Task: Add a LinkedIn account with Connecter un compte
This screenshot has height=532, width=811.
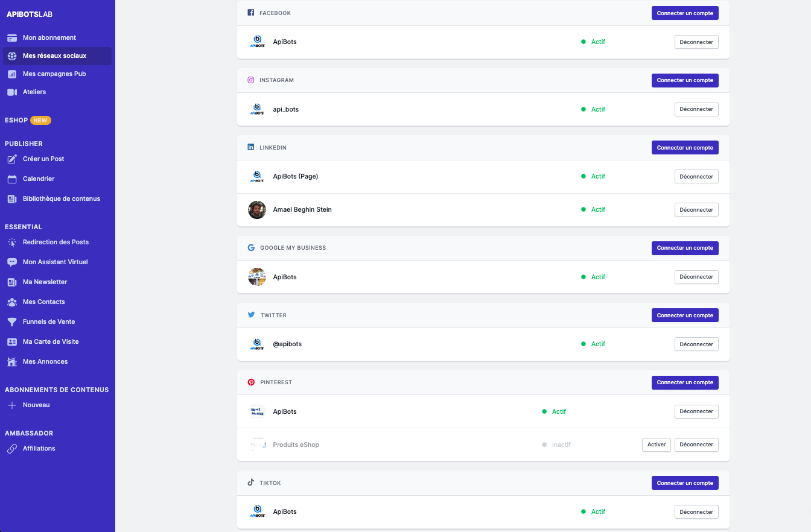Action: [x=685, y=148]
